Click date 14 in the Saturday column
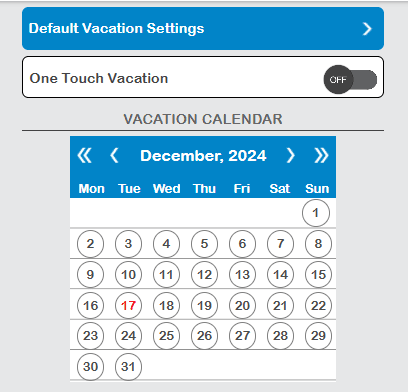 pos(280,275)
